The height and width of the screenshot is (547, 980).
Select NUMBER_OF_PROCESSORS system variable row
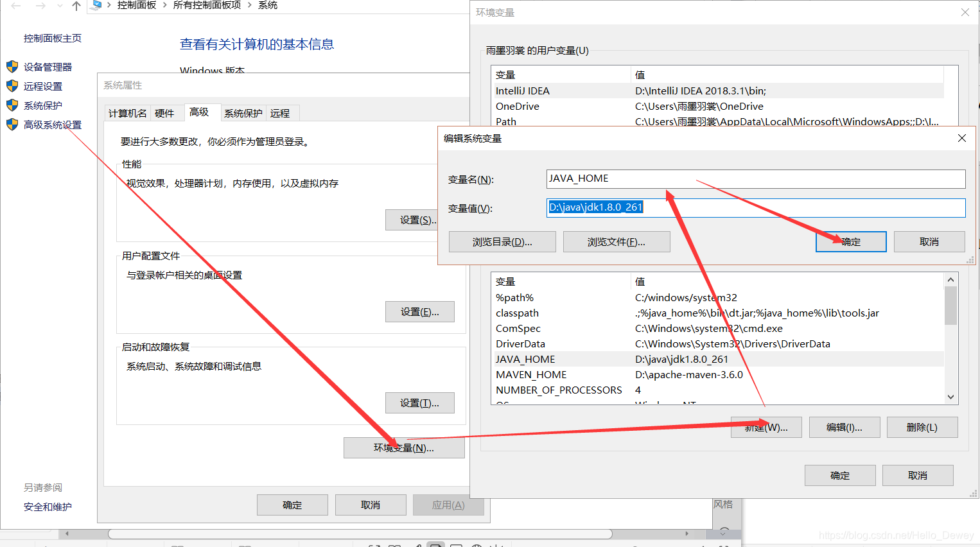717,390
